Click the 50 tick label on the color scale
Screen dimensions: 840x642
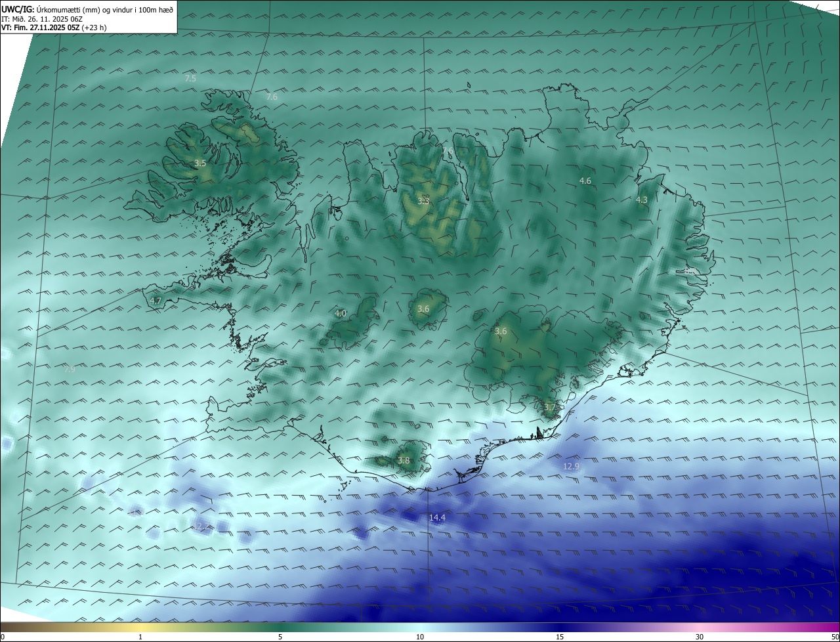[835, 637]
